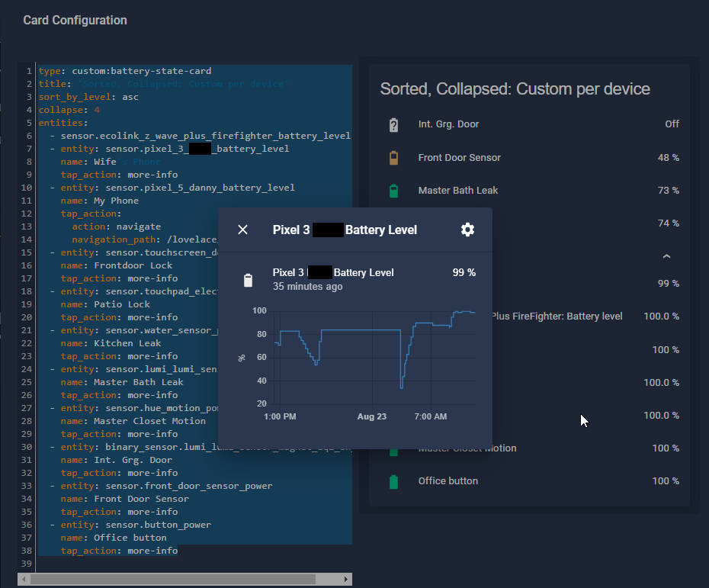Collapse the expanded battery list chevron

[x=666, y=256]
